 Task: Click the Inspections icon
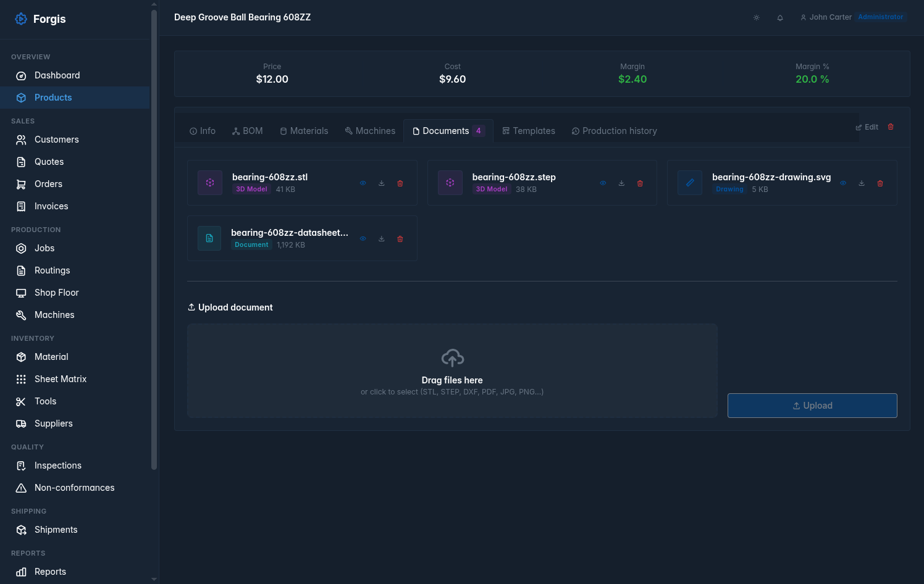21,465
